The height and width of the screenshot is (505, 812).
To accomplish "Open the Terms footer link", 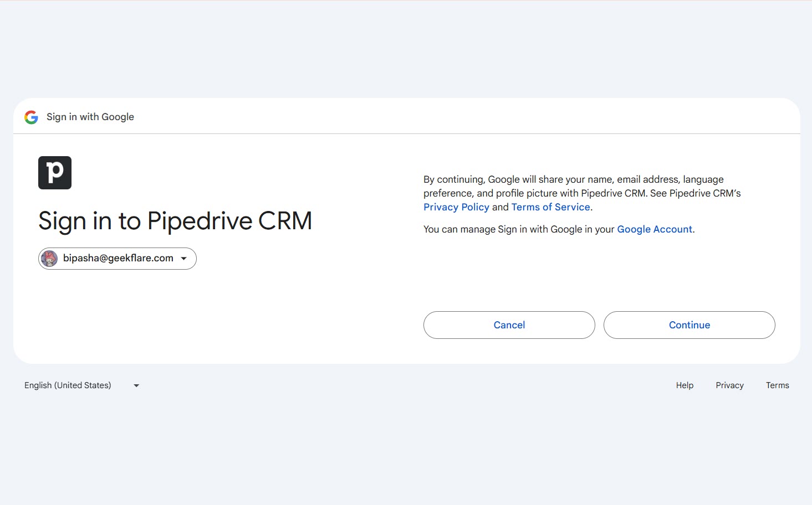I will point(777,385).
